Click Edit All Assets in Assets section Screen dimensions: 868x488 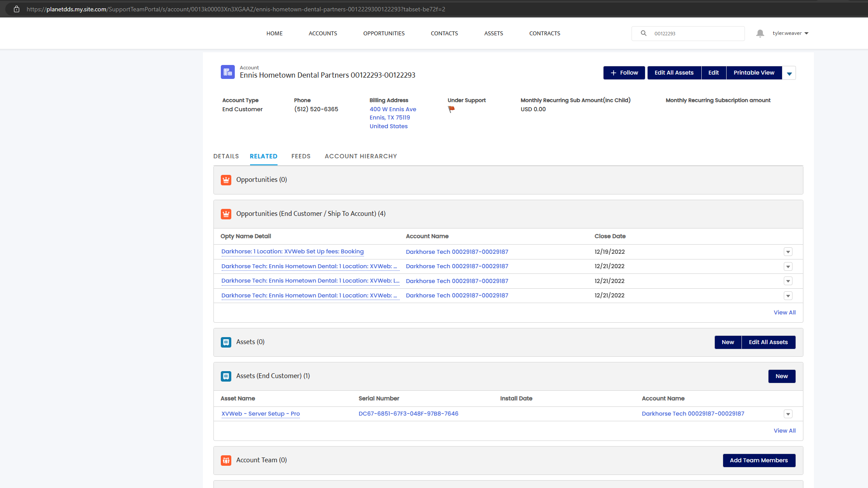point(768,342)
